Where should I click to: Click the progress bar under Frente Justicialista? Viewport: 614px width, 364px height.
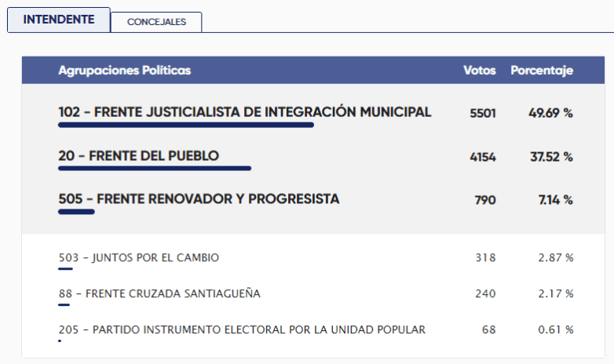coord(186,125)
